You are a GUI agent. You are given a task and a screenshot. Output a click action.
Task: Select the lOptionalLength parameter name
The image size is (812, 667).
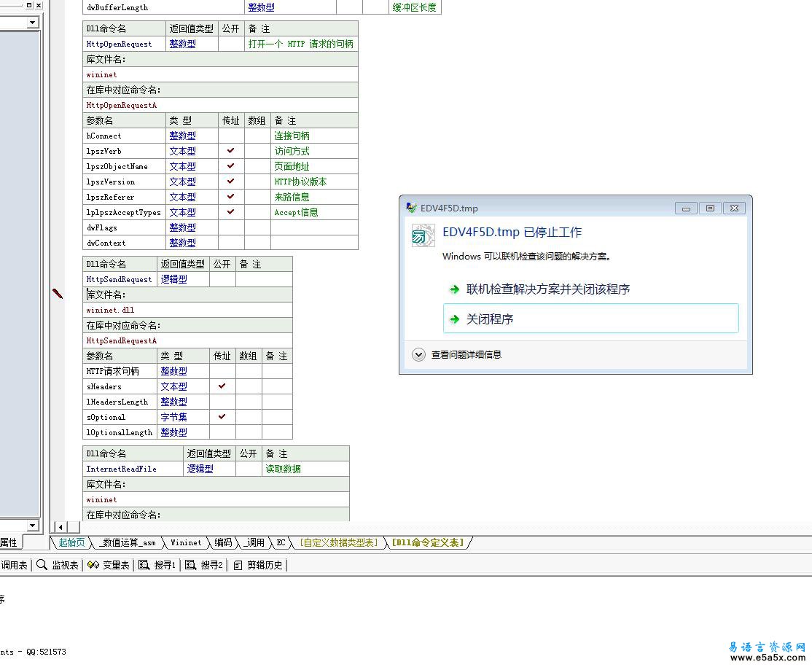point(120,432)
